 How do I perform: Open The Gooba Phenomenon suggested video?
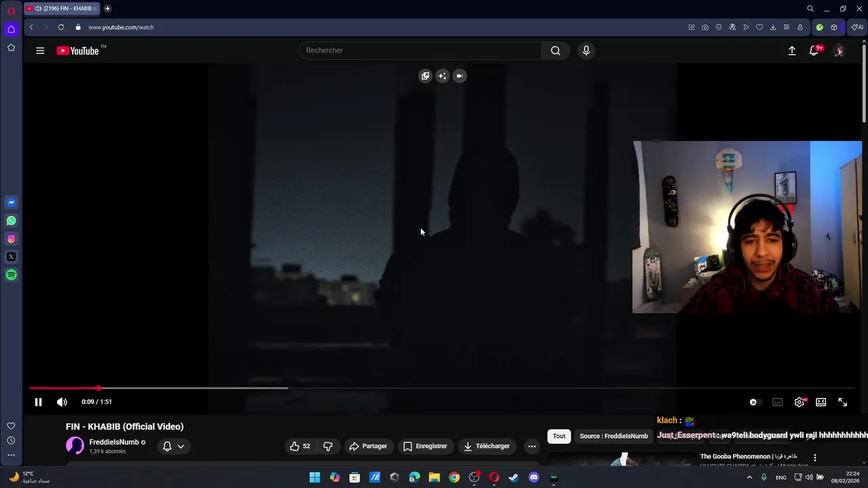(x=748, y=457)
